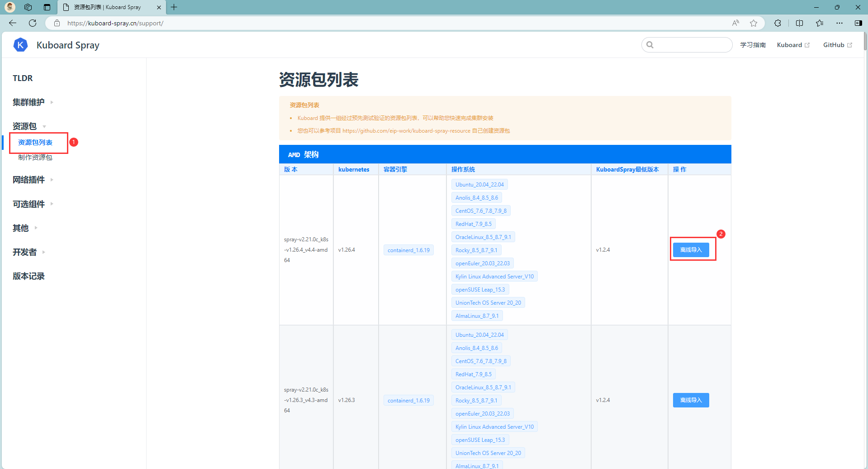Image resolution: width=868 pixels, height=469 pixels.
Task: Go back with browser back arrow
Action: point(13,23)
